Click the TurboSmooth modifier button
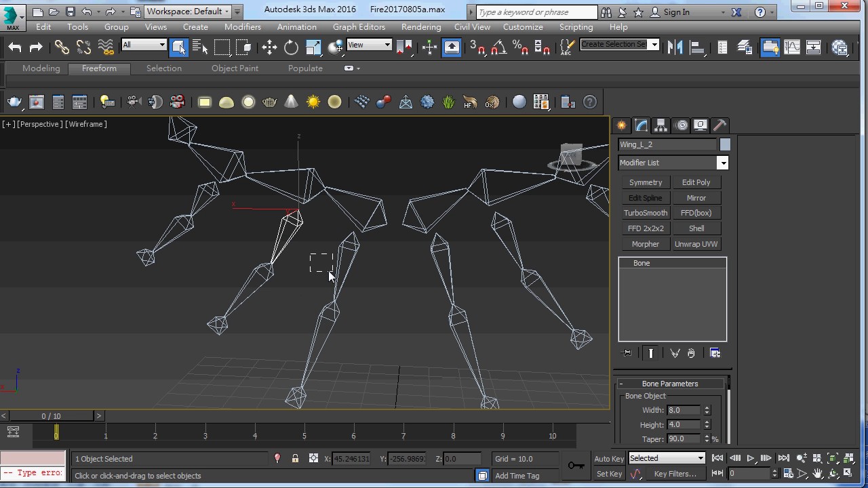Screen dimensions: 868x488 pos(646,213)
